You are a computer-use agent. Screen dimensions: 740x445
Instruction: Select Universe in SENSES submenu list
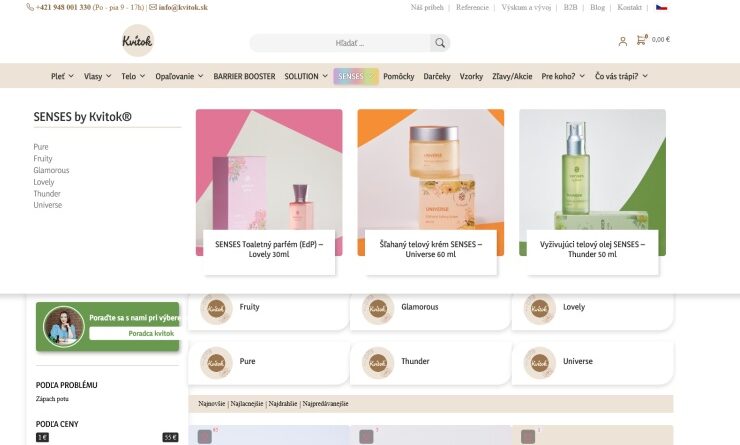pos(48,205)
